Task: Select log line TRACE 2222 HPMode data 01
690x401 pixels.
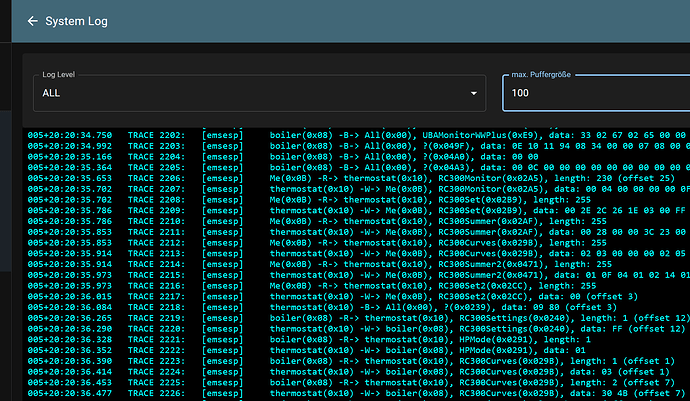Action: 306,350
